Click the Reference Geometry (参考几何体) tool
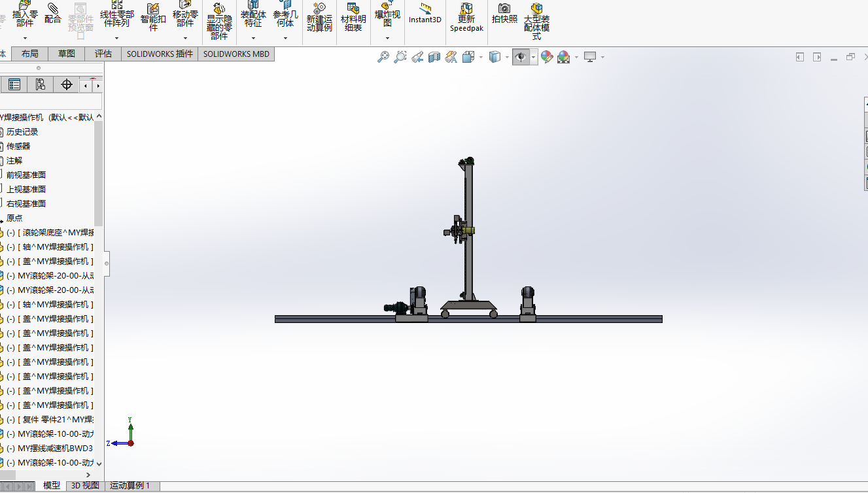Image resolution: width=868 pixels, height=493 pixels. pyautogui.click(x=285, y=14)
